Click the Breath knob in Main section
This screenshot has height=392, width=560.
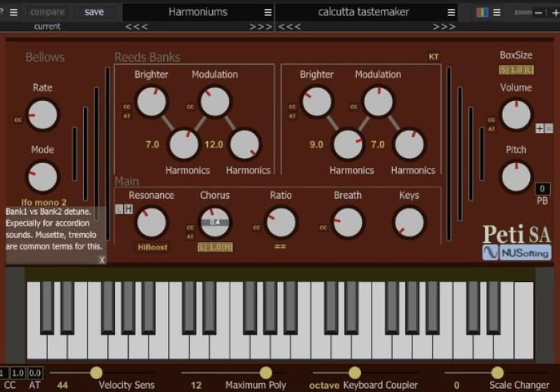(348, 223)
